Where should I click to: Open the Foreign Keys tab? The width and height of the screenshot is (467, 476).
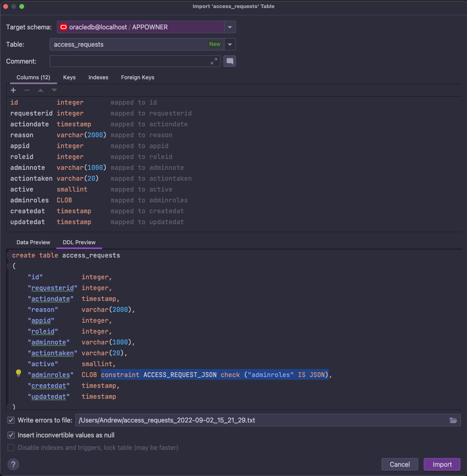click(138, 77)
